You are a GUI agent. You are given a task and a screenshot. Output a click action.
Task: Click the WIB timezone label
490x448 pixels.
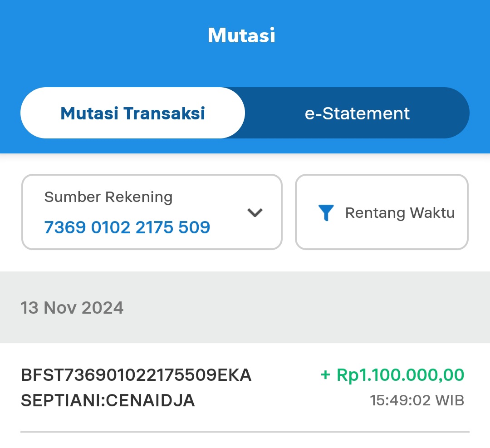(x=450, y=400)
